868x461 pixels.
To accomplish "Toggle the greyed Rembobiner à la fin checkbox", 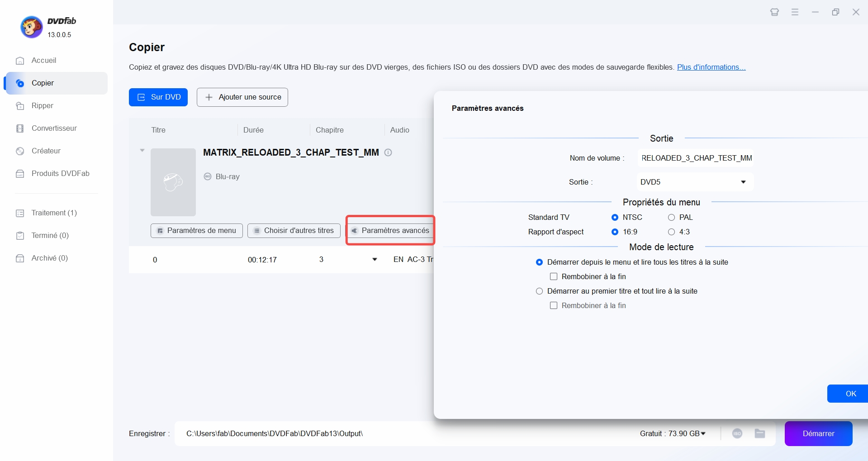I will point(554,306).
